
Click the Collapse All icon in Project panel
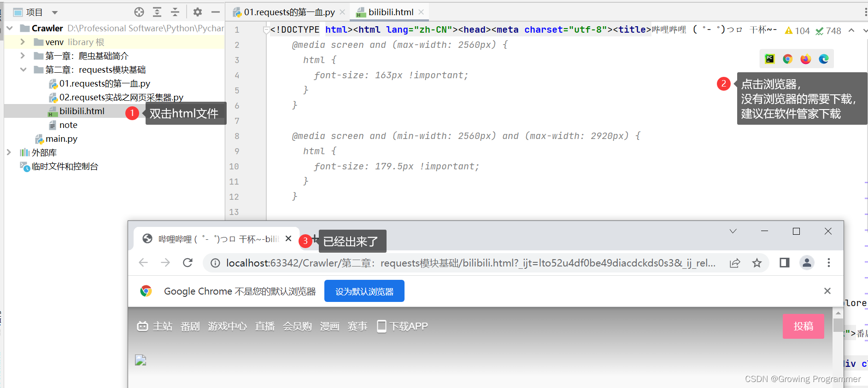(x=175, y=12)
